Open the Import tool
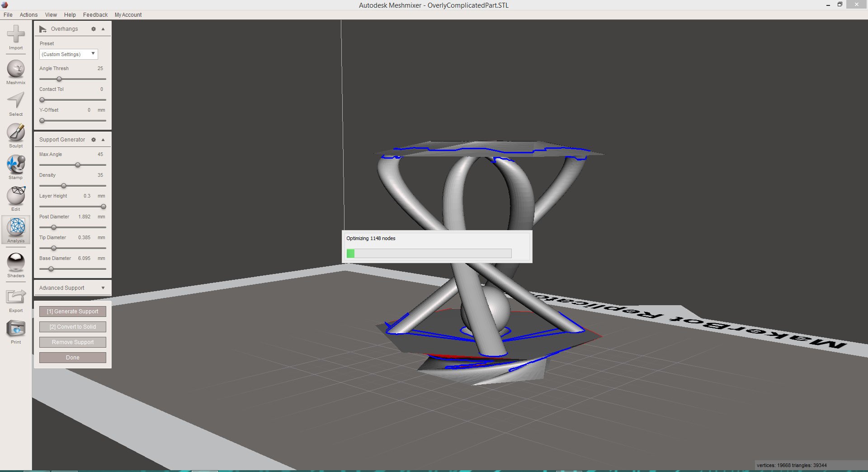The height and width of the screenshot is (472, 868). [x=16, y=38]
